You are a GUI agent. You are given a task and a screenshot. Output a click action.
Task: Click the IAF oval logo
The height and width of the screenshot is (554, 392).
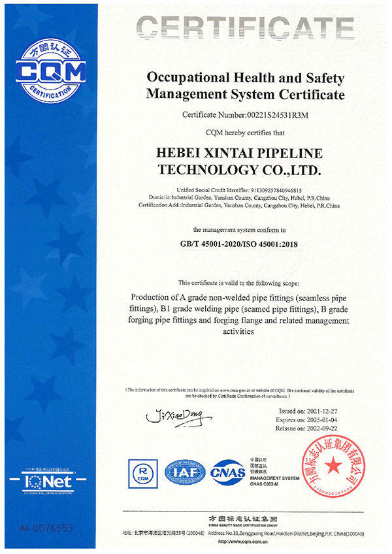185,472
